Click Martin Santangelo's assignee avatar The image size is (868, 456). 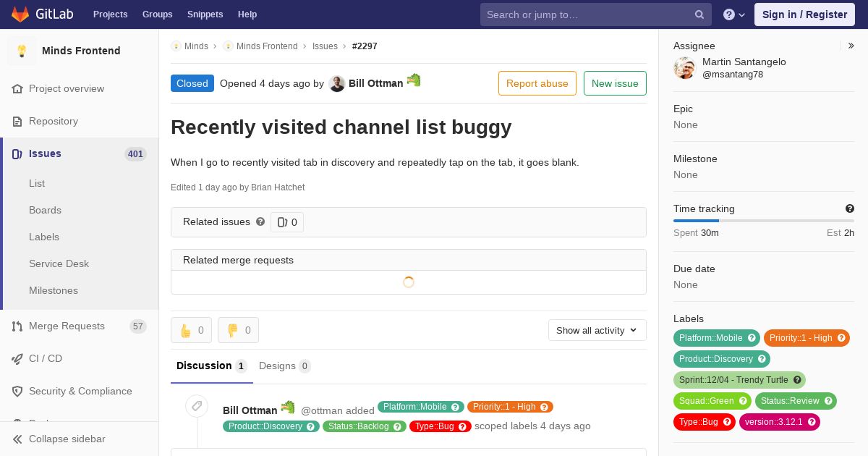click(684, 68)
